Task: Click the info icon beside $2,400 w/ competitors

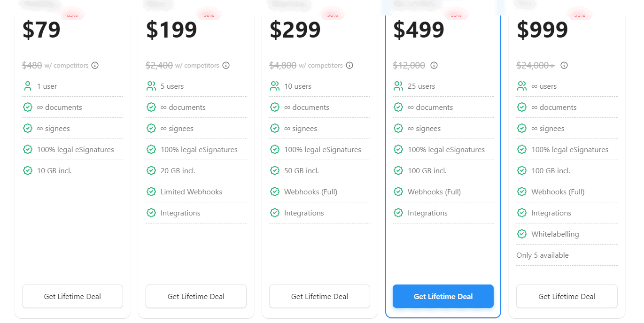Action: click(226, 65)
